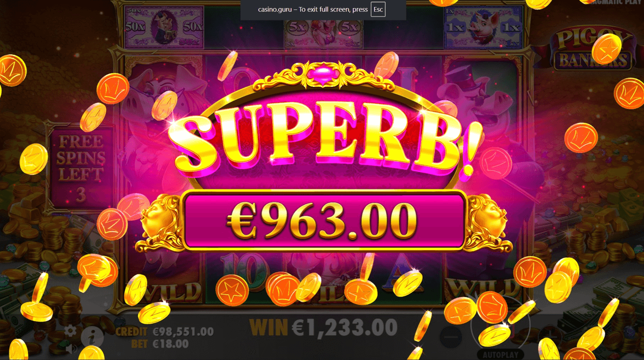Click the 1x multiplier banknote
Screen dimensions: 644x360
pos(483,27)
